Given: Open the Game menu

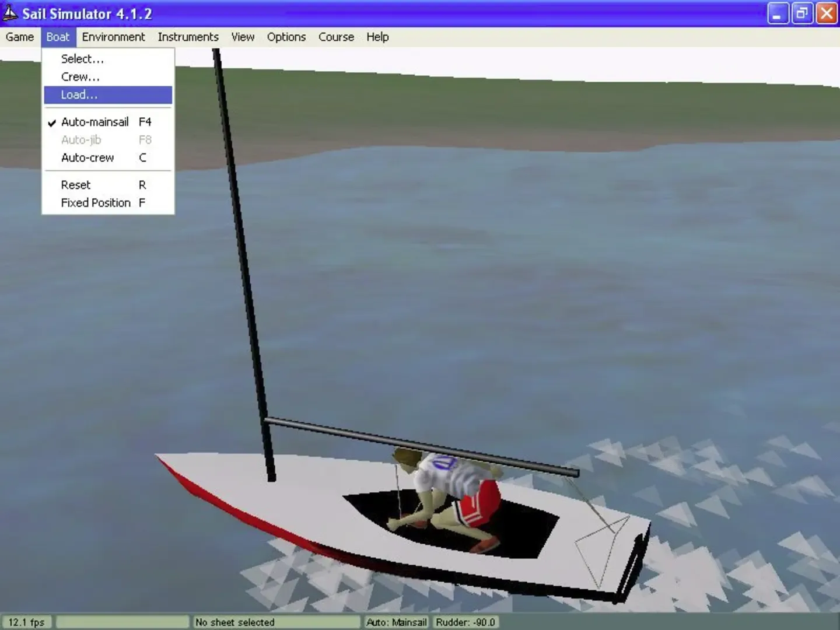Looking at the screenshot, I should coord(20,37).
